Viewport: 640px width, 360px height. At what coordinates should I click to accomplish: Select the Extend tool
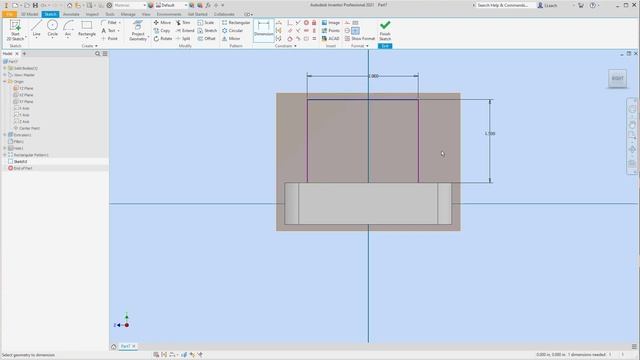(x=185, y=31)
